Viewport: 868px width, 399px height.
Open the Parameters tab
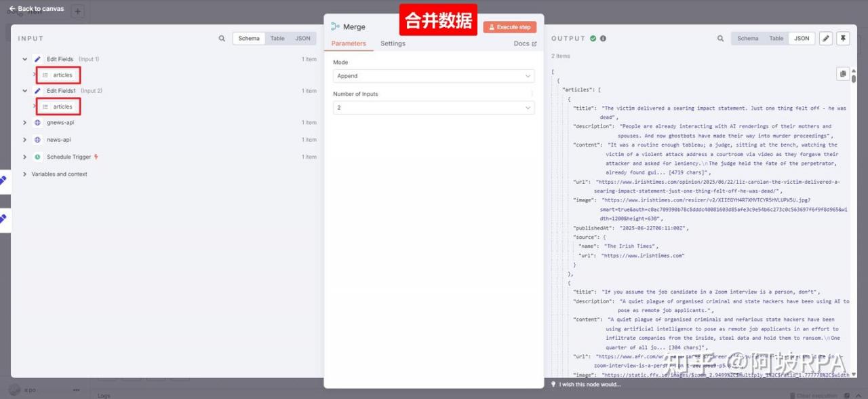[349, 43]
